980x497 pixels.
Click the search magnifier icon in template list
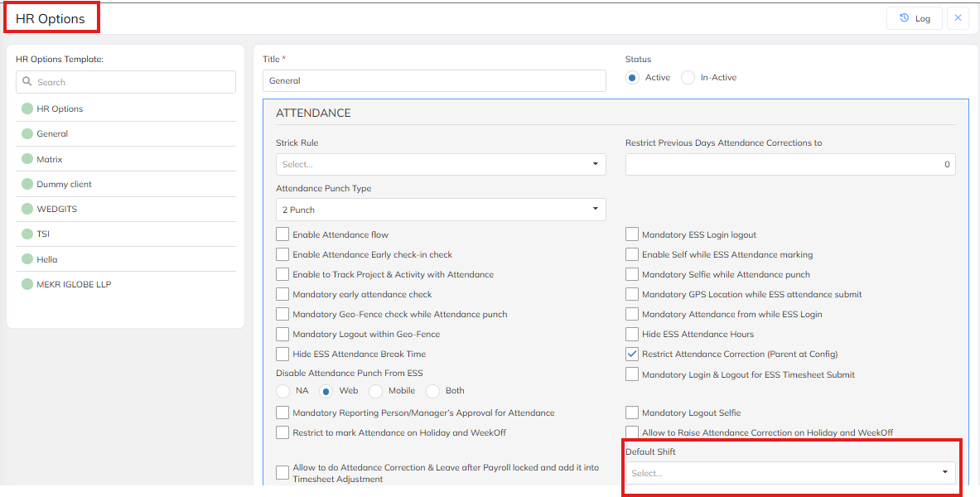pos(27,82)
